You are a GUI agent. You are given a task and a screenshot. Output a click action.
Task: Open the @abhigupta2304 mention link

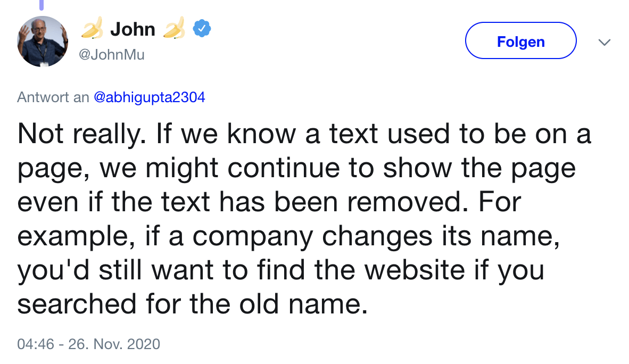149,97
